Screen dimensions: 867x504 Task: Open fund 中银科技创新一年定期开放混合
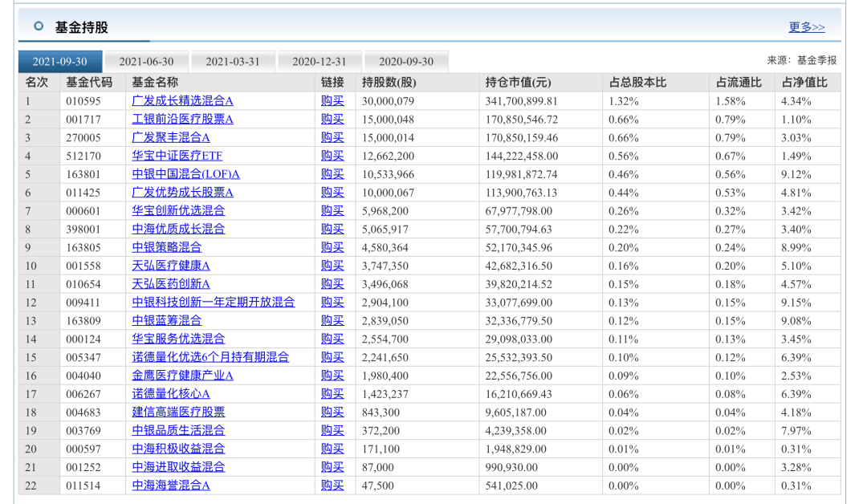[x=214, y=303]
